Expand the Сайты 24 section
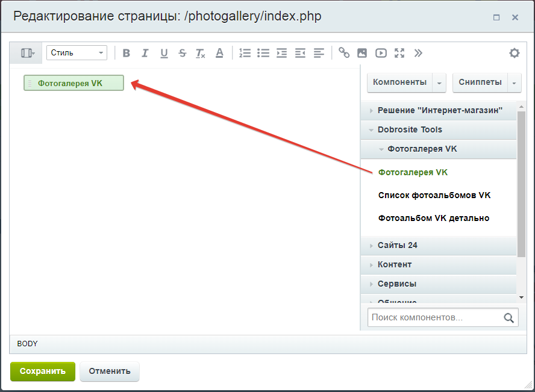 [398, 245]
